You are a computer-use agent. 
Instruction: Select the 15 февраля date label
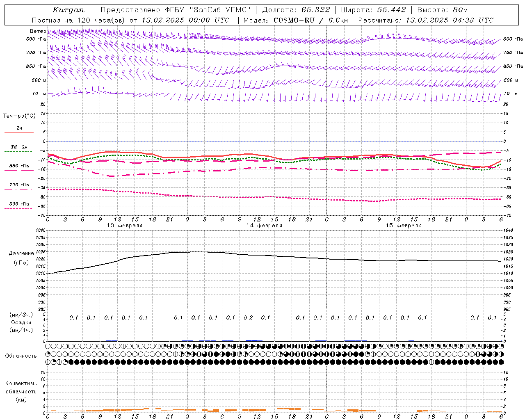click(x=404, y=226)
